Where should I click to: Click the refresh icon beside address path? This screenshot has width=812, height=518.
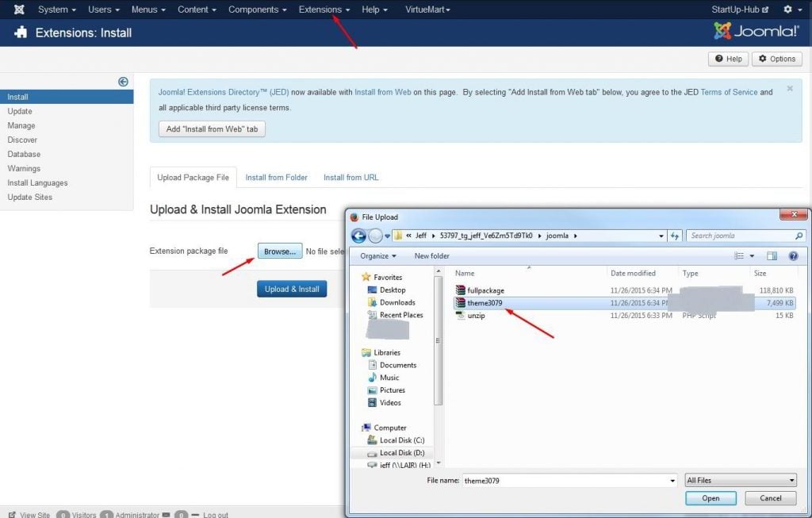click(675, 236)
